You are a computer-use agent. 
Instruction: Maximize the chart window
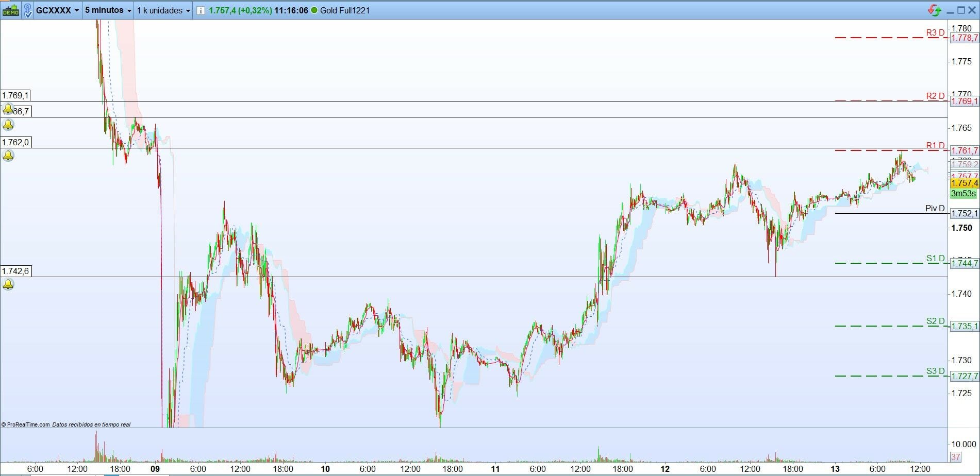click(961, 10)
